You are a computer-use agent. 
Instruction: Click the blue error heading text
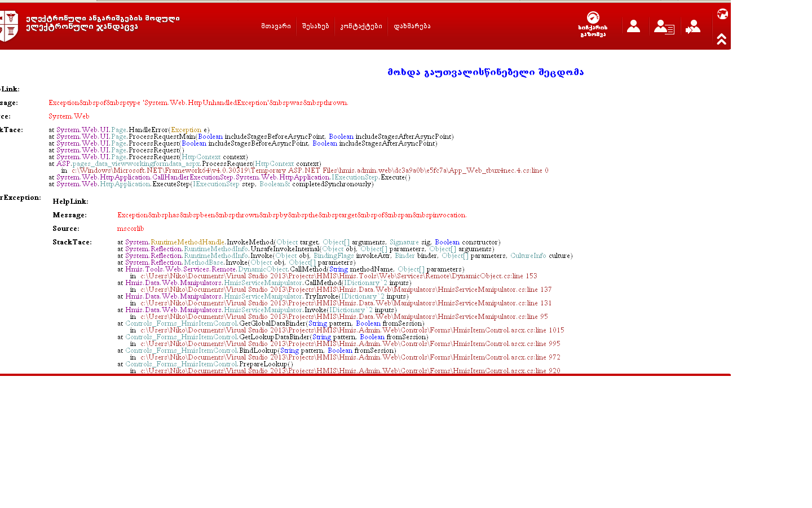pyautogui.click(x=486, y=72)
